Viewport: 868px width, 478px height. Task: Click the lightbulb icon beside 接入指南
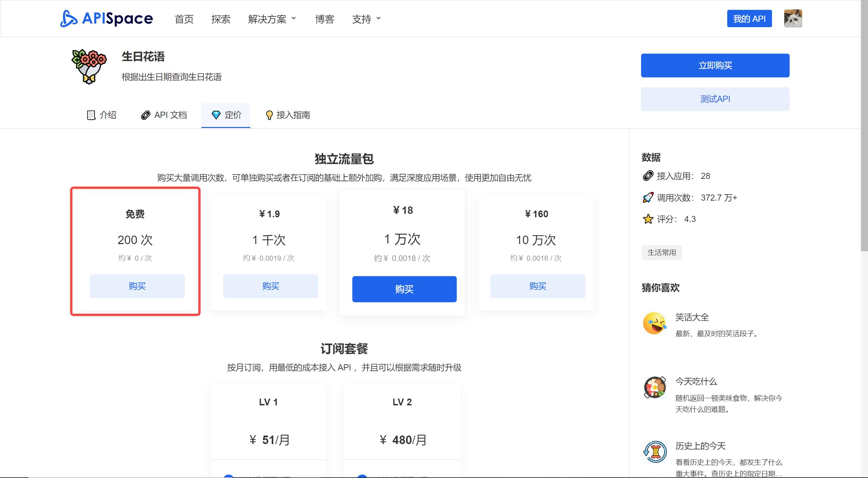[269, 115]
